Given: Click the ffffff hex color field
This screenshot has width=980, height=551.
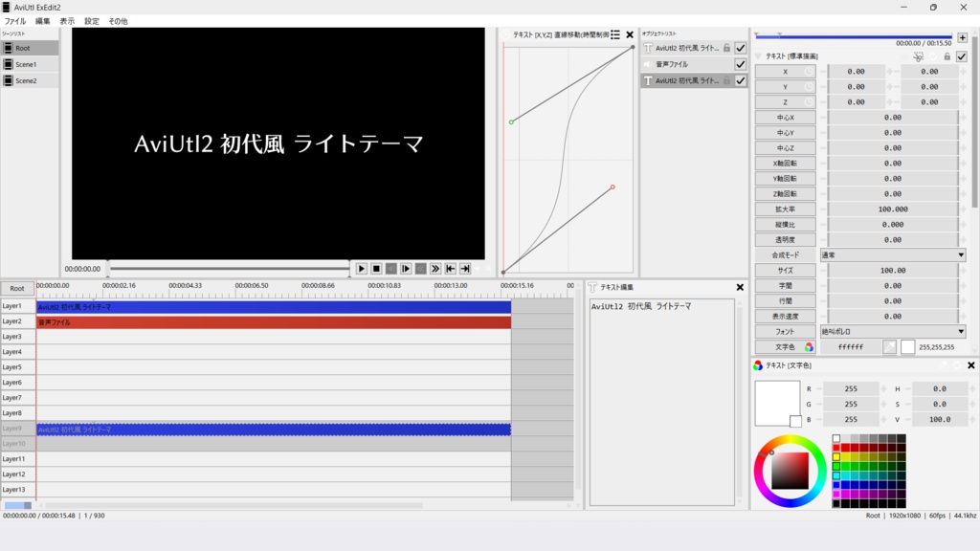Looking at the screenshot, I should tap(850, 347).
